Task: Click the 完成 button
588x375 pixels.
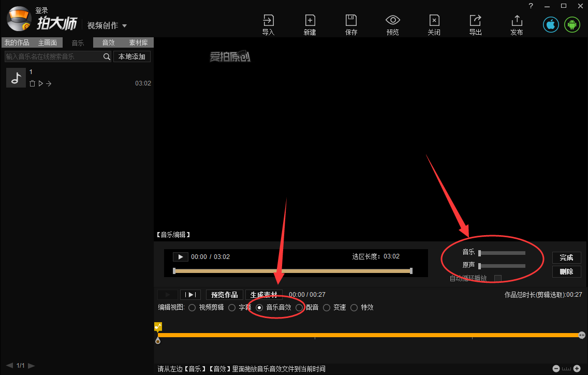Action: tap(566, 257)
